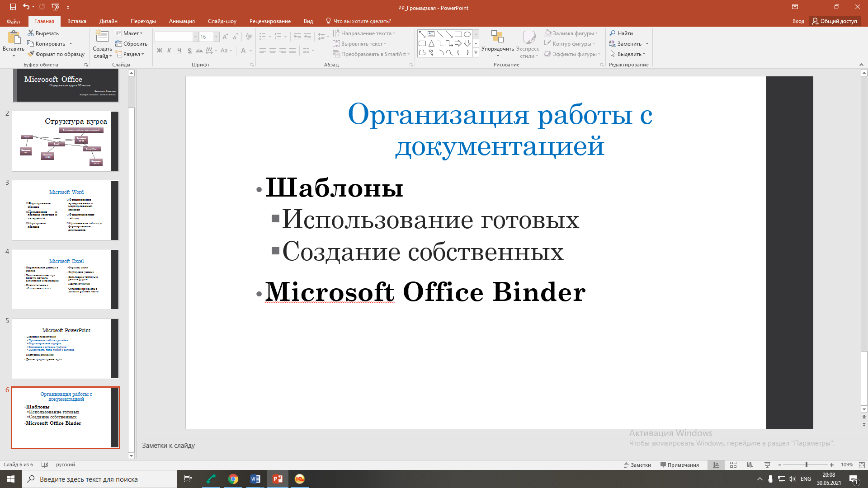Viewport: 868px width, 488px height.
Task: Click New Slide (Создать слайд) icon
Action: tap(102, 37)
